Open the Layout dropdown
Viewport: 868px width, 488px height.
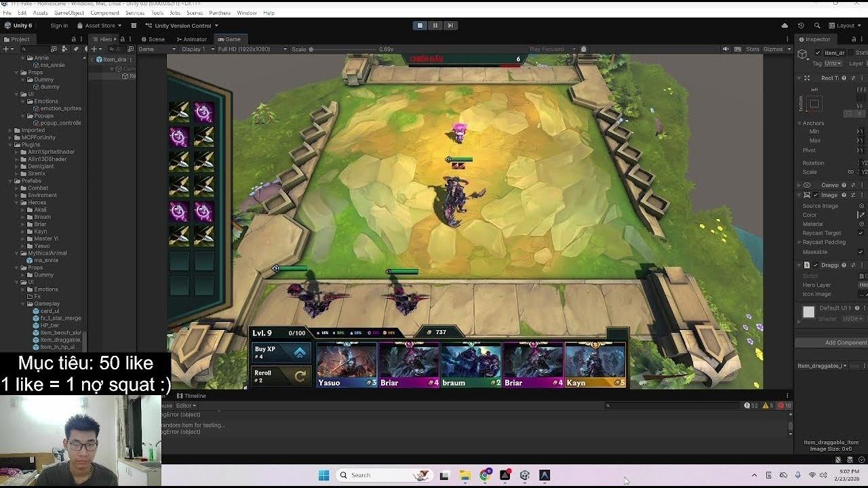click(x=846, y=26)
